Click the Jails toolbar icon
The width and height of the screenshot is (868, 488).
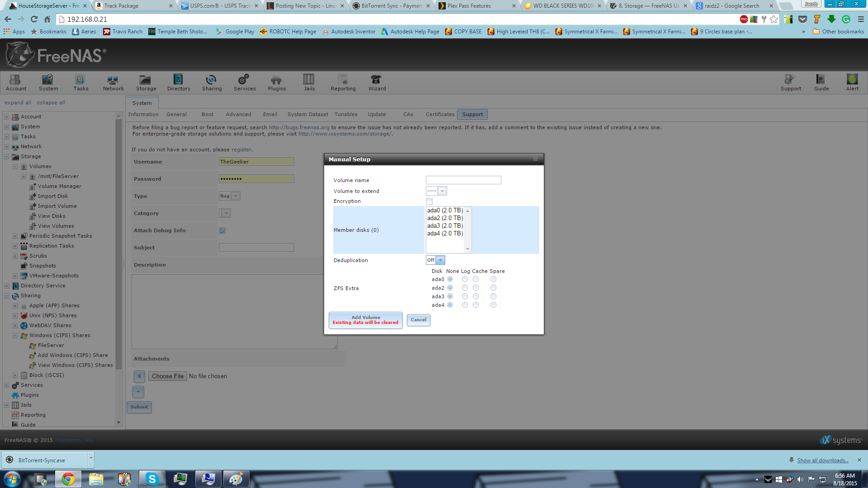(x=309, y=82)
